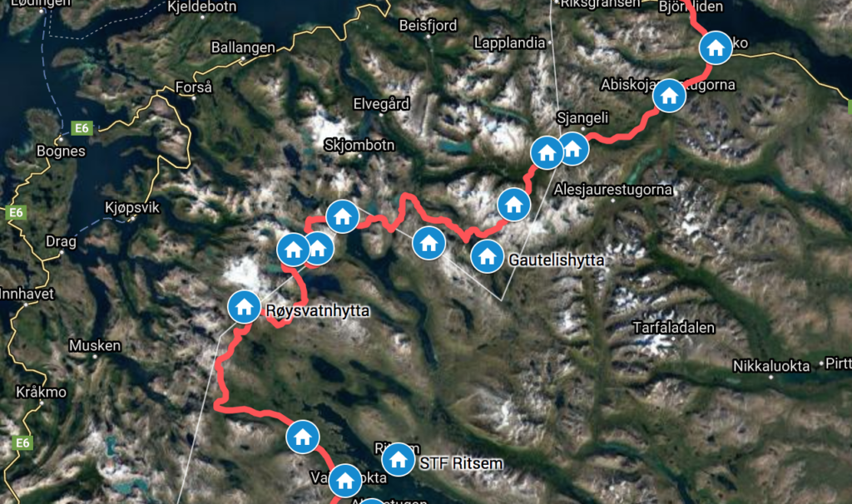Click the Lapplandia place label
Image resolution: width=852 pixels, height=504 pixels.
pyautogui.click(x=509, y=43)
